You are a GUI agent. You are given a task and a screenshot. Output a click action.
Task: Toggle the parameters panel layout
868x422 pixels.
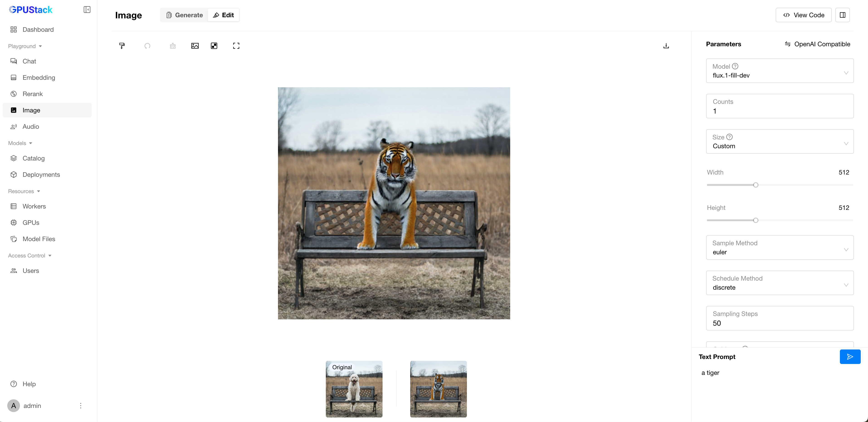[842, 15]
